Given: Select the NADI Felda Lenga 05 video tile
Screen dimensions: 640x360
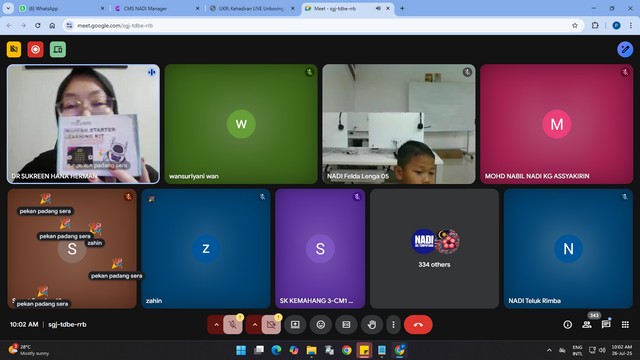Looking at the screenshot, I should click(399, 124).
